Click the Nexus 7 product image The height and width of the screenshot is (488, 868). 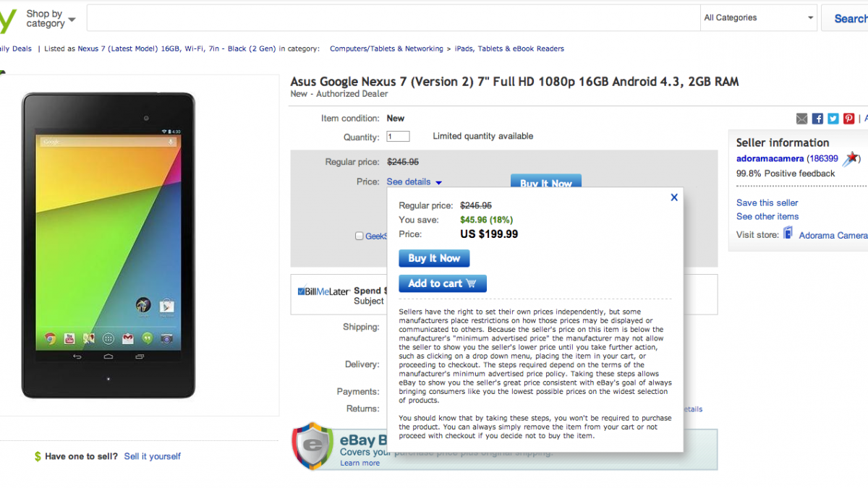click(x=109, y=246)
